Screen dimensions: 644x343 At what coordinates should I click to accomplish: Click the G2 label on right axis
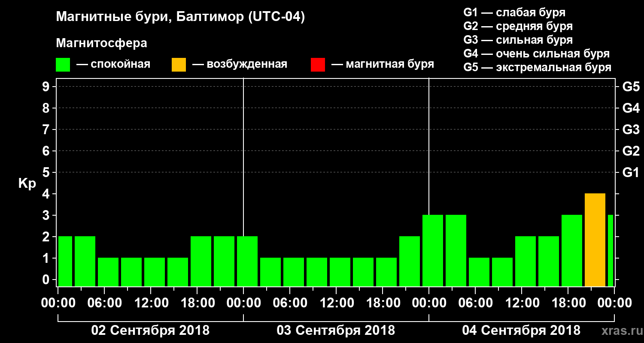pos(631,151)
